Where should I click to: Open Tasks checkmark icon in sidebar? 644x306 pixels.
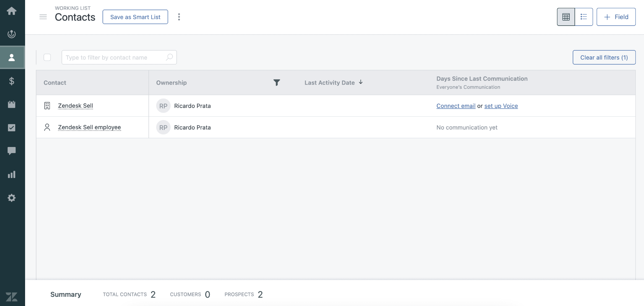pos(12,128)
